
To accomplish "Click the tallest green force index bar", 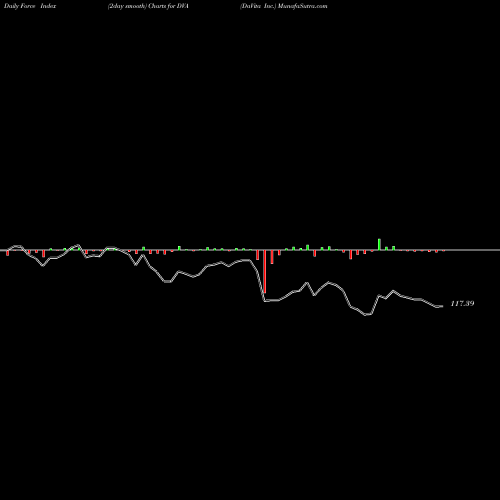I will (379, 244).
